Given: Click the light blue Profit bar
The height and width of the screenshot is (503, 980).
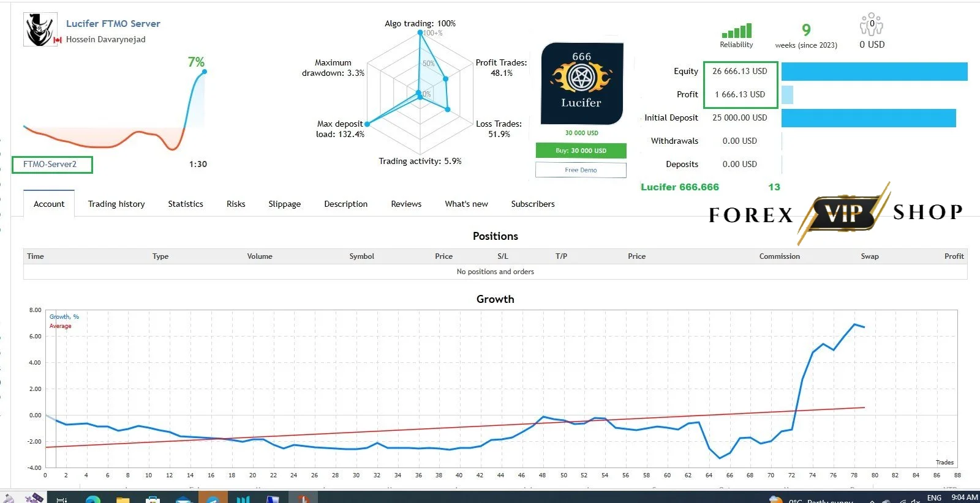Looking at the screenshot, I should click(787, 94).
